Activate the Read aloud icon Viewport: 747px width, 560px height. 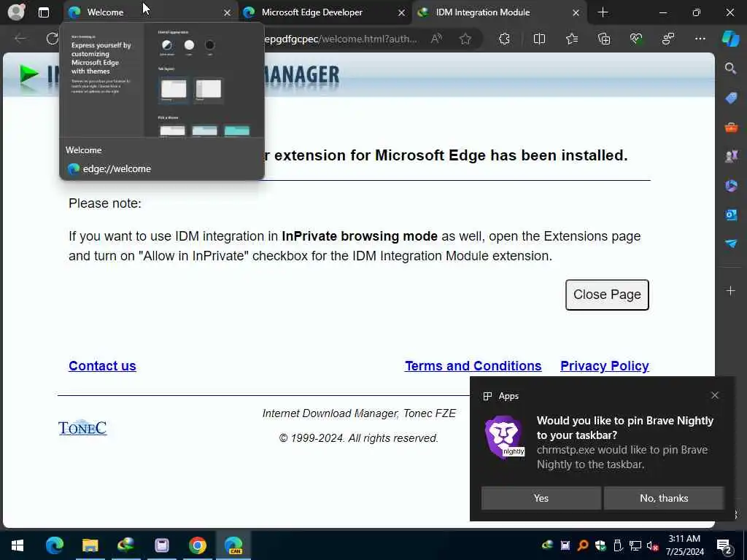(x=436, y=39)
